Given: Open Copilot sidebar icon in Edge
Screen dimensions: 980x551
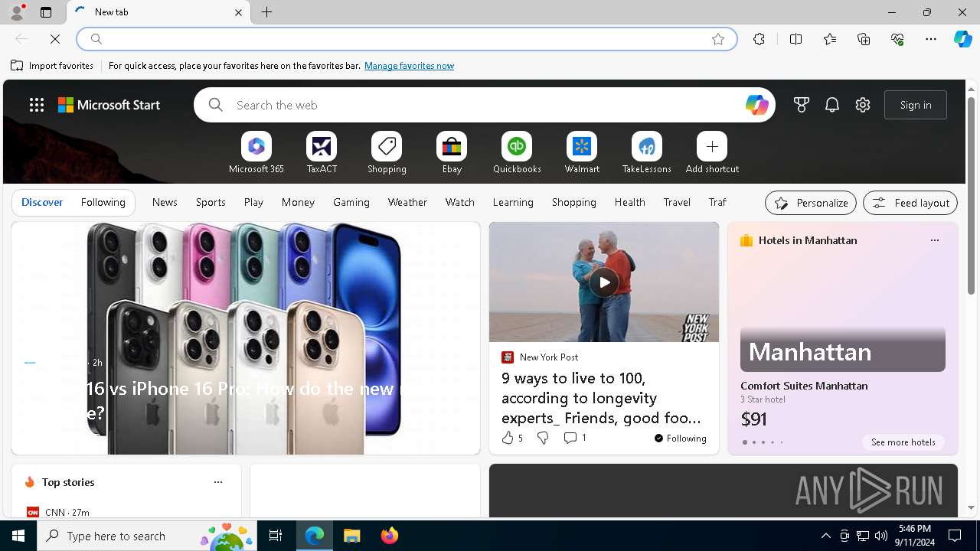Looking at the screenshot, I should (x=962, y=39).
